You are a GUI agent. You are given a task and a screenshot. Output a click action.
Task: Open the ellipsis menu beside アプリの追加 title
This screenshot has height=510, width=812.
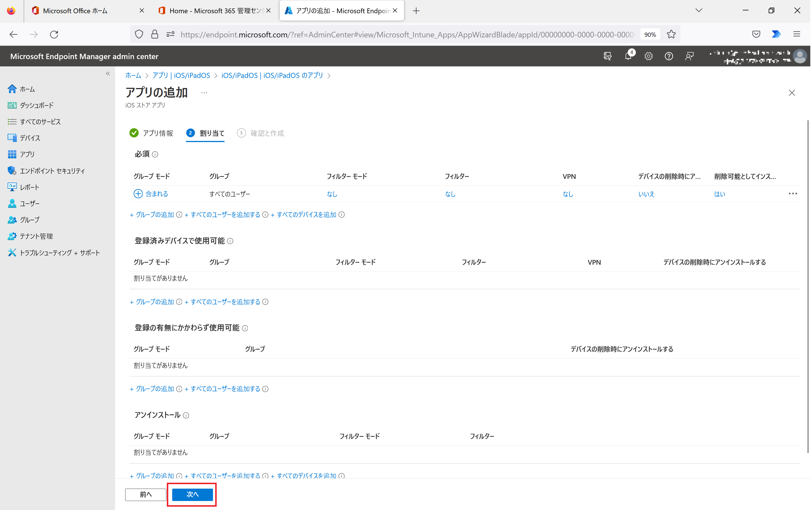click(x=204, y=93)
